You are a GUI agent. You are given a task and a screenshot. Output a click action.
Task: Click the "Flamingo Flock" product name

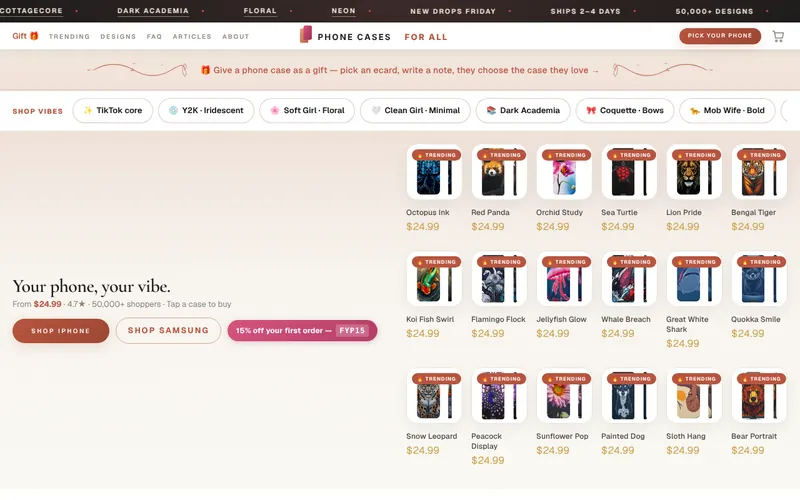[498, 319]
